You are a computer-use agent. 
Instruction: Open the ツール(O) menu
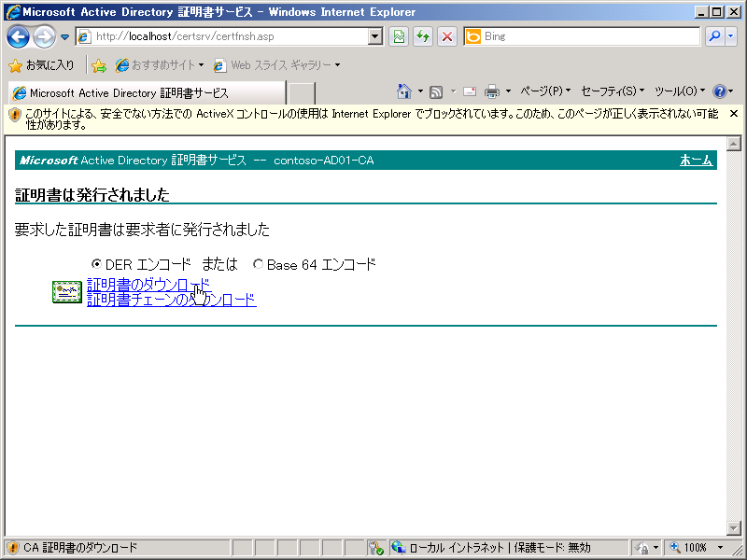click(x=680, y=91)
